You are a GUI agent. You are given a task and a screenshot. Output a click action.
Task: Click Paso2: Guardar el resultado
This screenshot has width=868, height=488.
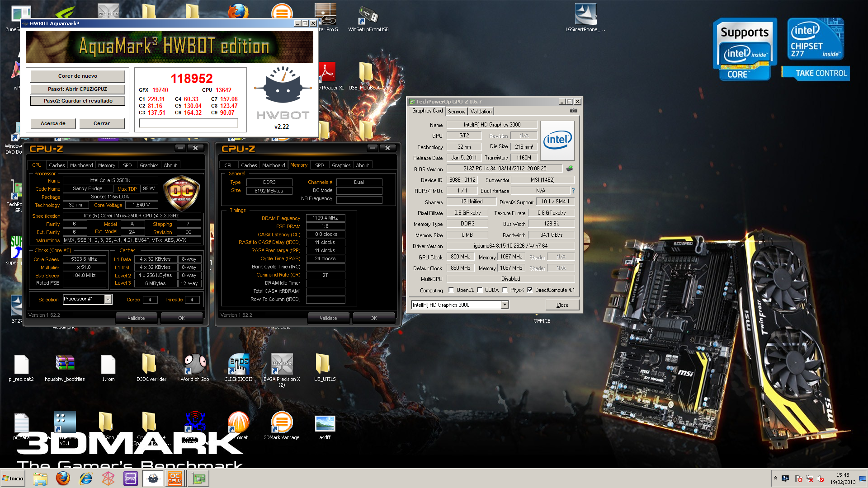click(78, 101)
